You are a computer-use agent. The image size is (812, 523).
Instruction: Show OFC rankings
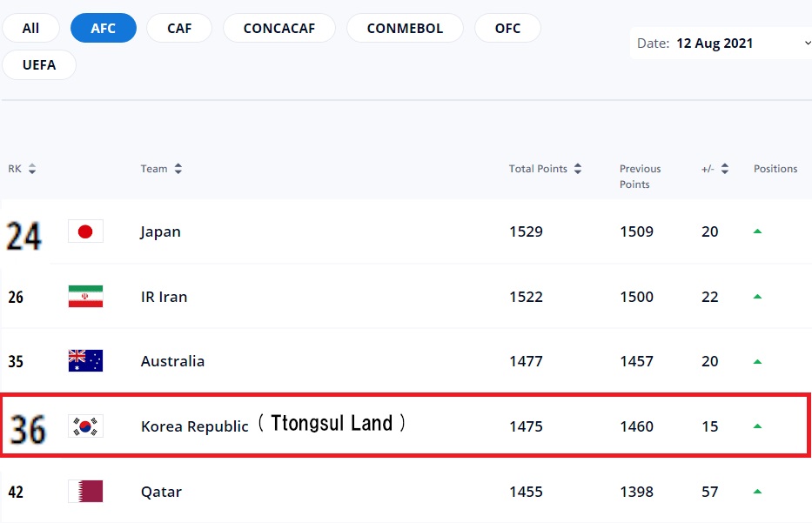click(507, 28)
